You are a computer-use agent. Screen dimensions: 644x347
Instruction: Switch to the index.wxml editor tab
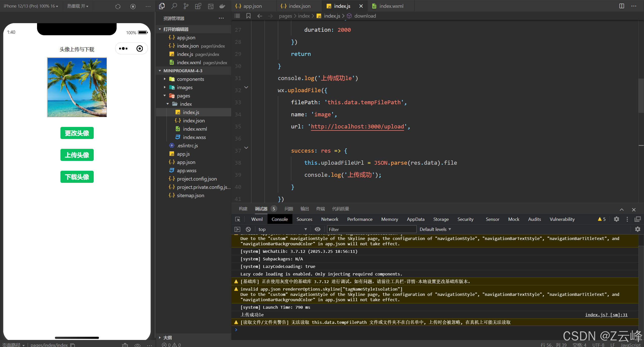click(391, 6)
